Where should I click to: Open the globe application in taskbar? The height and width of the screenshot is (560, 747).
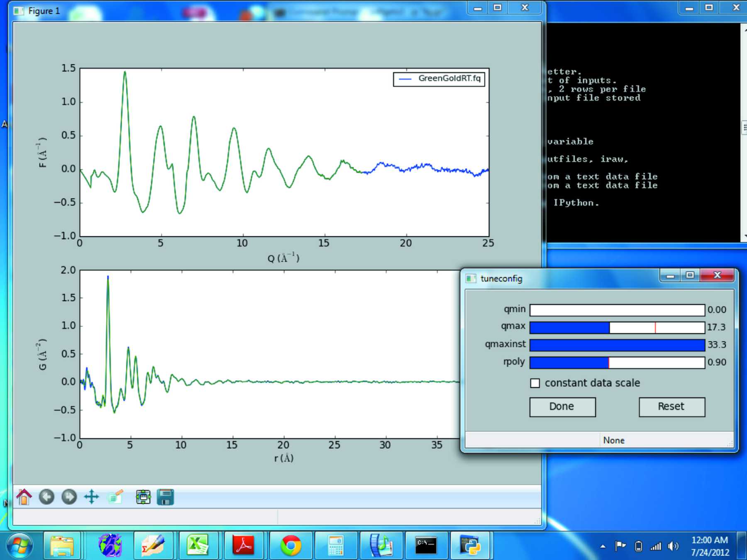point(110,545)
